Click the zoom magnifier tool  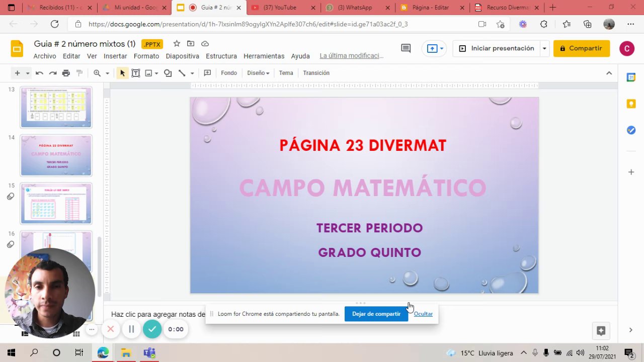click(97, 73)
